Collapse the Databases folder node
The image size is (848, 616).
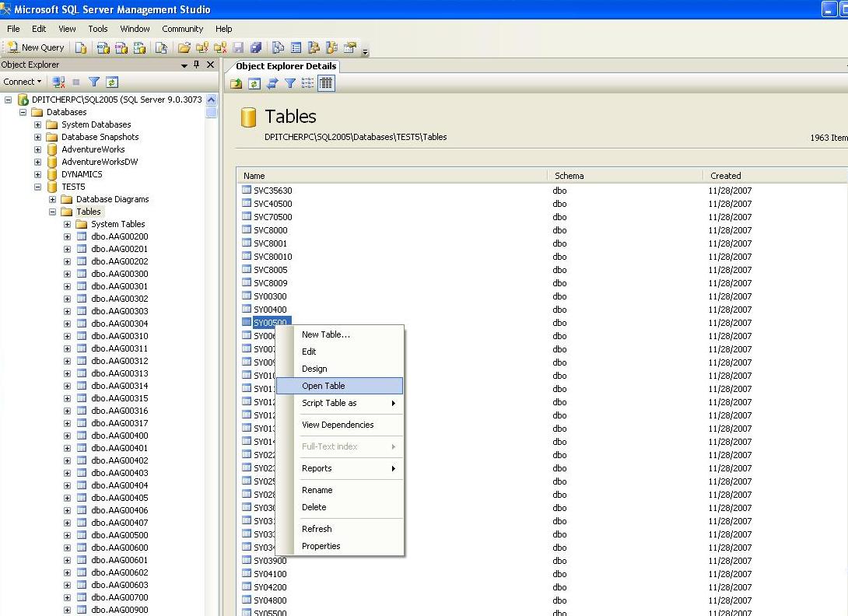(23, 112)
